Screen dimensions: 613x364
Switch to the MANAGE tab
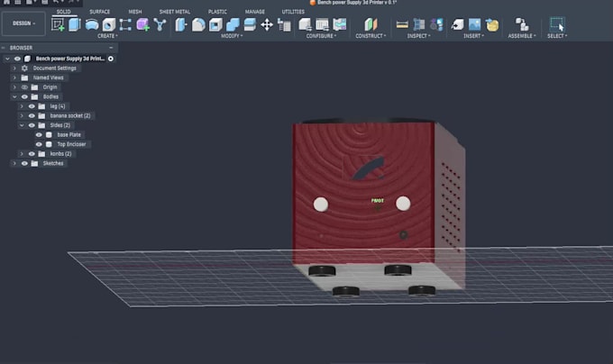(255, 12)
